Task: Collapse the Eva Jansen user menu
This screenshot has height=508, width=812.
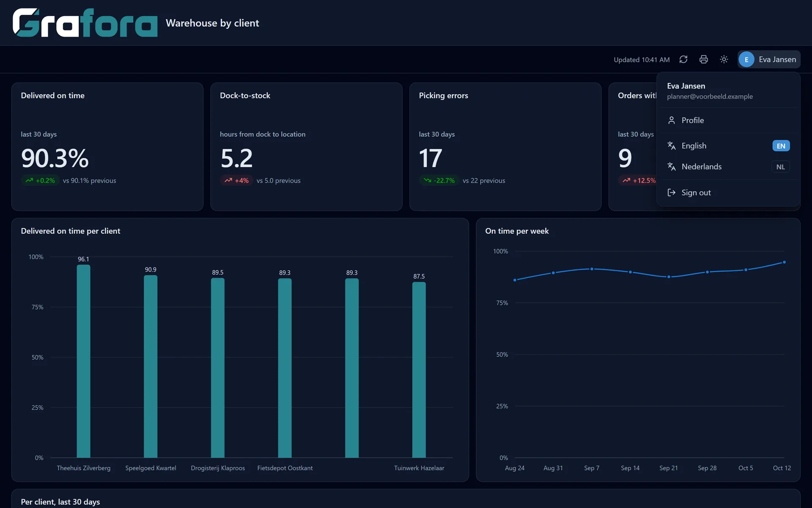Action: [769, 60]
